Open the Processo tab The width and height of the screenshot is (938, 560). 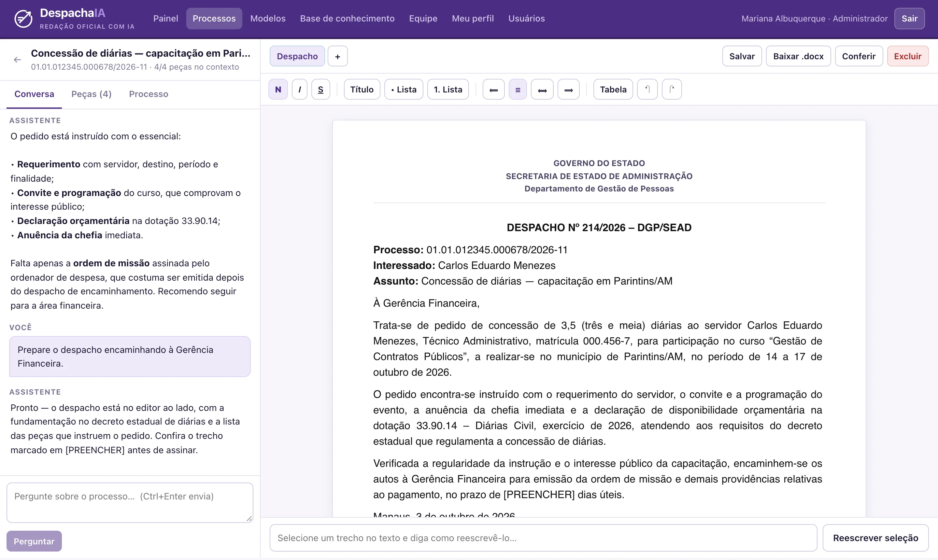(148, 94)
